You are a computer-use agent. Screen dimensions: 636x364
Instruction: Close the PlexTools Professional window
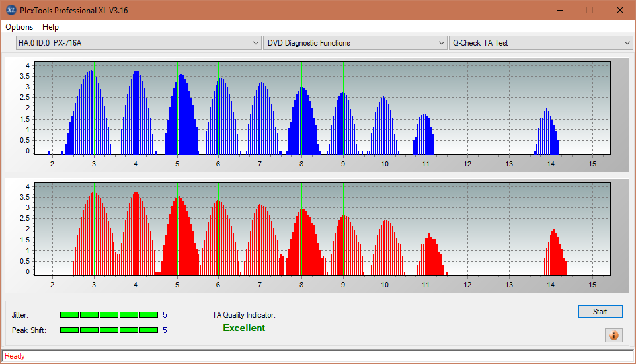tap(619, 10)
